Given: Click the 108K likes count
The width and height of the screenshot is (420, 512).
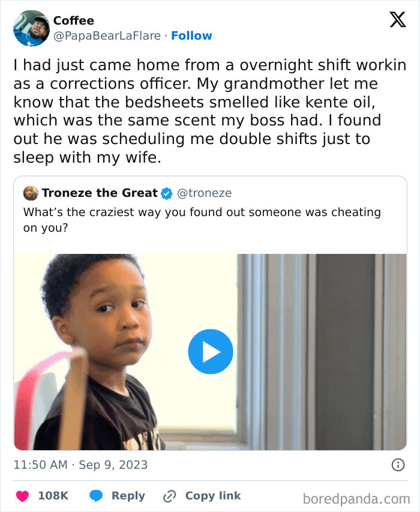Looking at the screenshot, I should pos(53,496).
